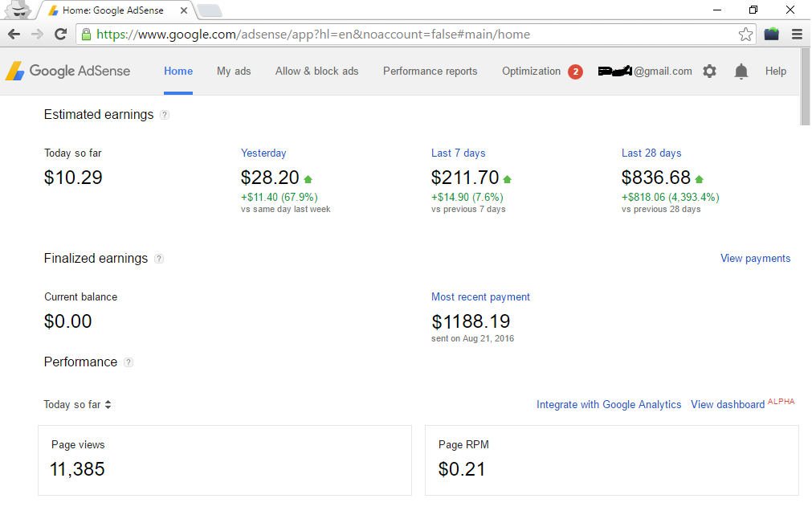
Task: Open the Optimization tab
Action: 532,71
